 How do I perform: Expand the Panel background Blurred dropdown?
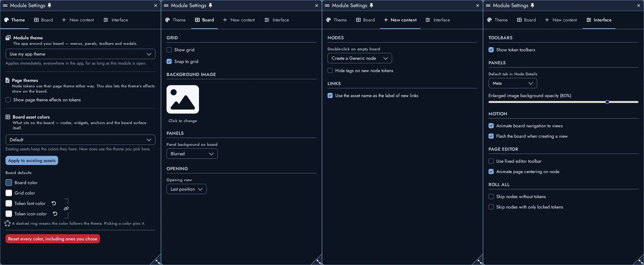192,154
